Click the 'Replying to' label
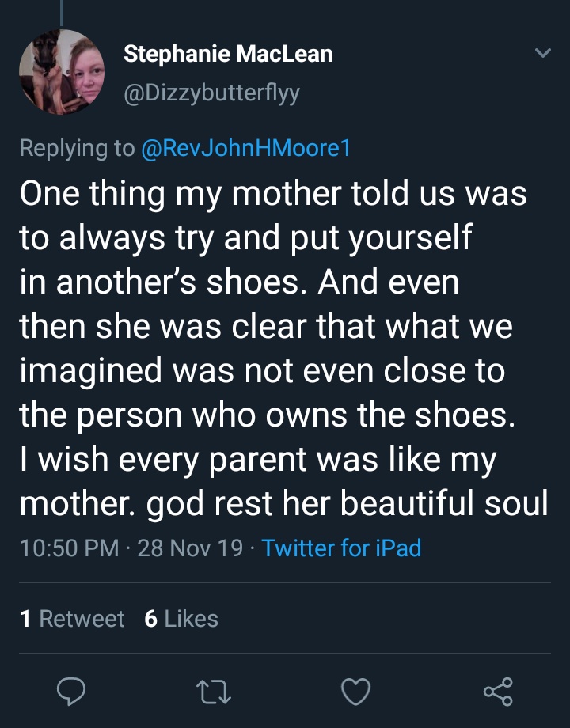The image size is (570, 728). [77, 148]
